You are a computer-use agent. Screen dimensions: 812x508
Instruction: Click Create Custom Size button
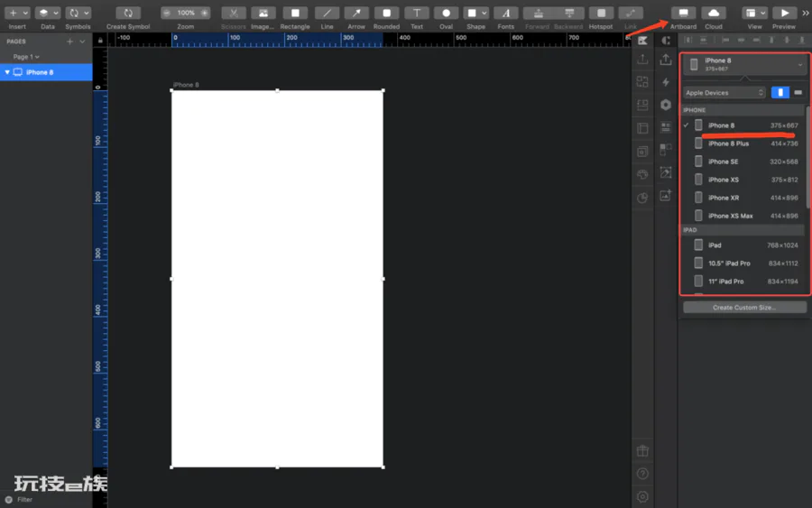coord(744,307)
